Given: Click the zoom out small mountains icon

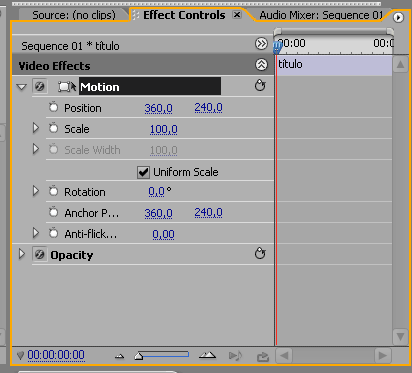Looking at the screenshot, I should point(119,357).
